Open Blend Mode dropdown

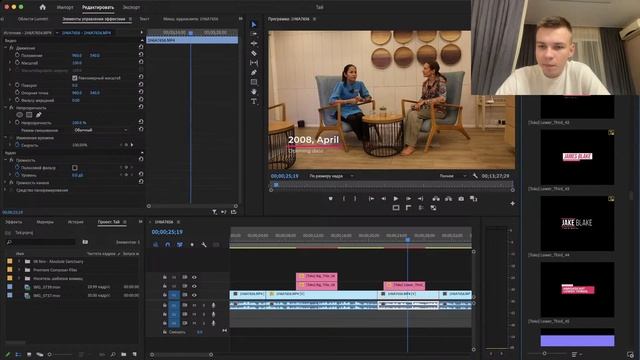point(101,130)
